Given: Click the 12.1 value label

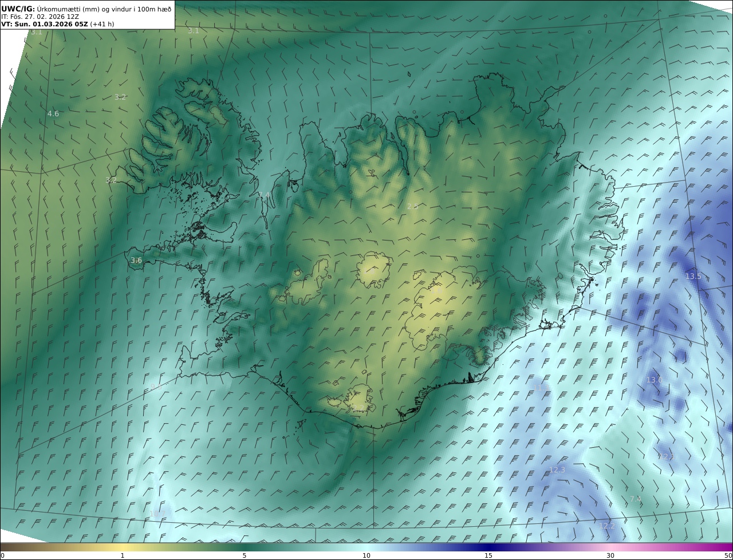Looking at the screenshot, I should (x=666, y=457).
